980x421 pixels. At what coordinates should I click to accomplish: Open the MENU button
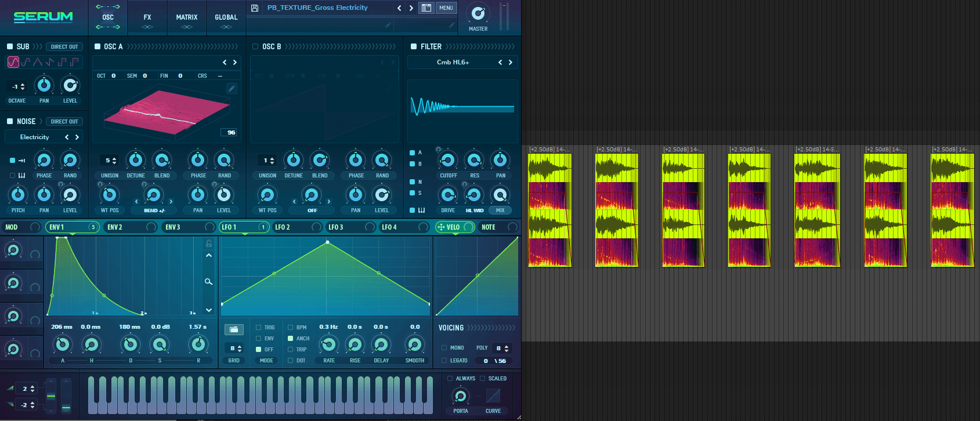click(446, 8)
